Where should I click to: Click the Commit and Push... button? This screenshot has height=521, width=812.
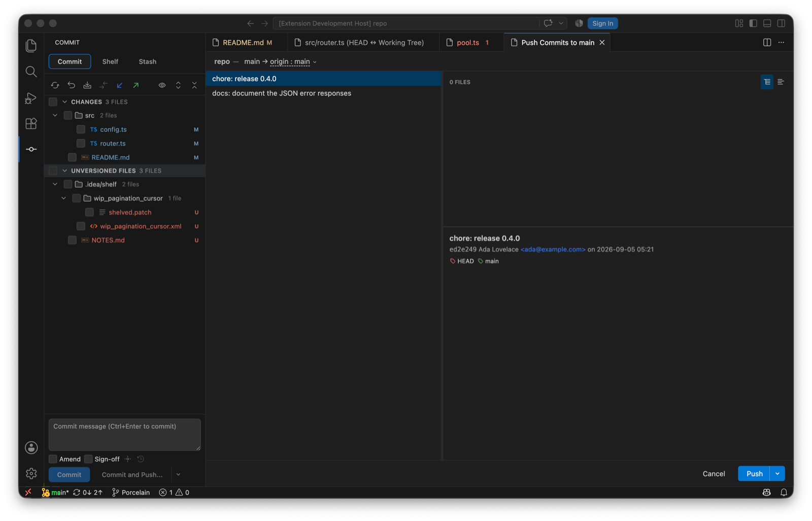(132, 474)
